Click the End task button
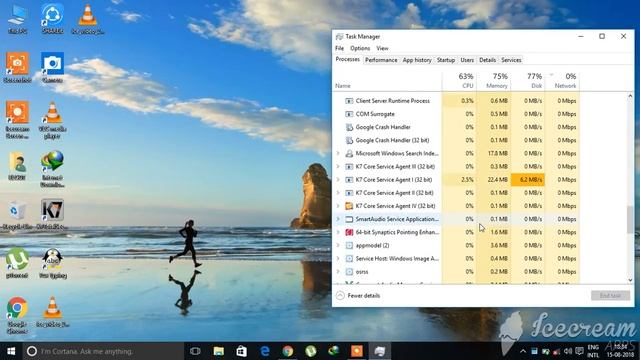The image size is (640, 360). tap(610, 296)
